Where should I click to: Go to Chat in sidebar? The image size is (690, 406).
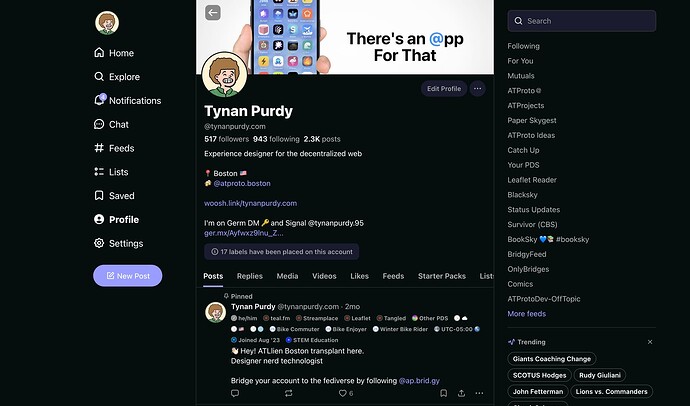pos(111,124)
